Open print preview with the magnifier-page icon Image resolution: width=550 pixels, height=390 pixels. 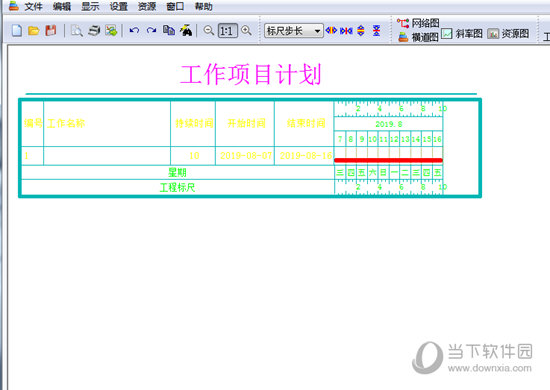tap(77, 31)
